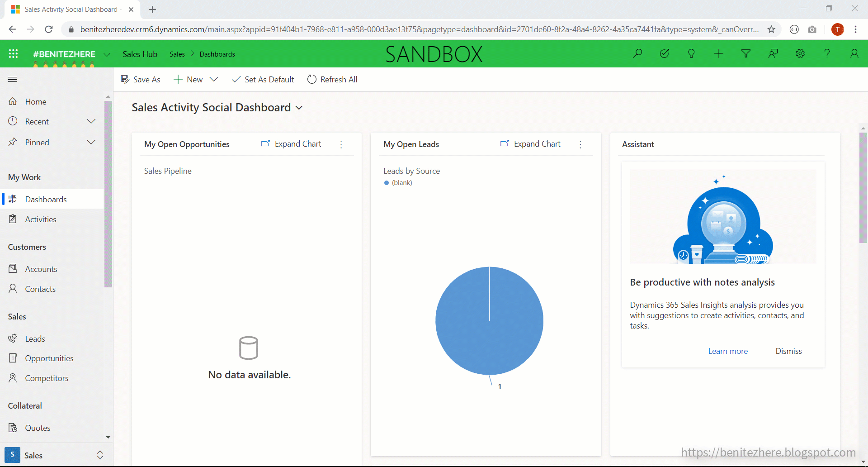Click the quick create plus icon
Viewport: 868px width, 467px height.
[719, 54]
